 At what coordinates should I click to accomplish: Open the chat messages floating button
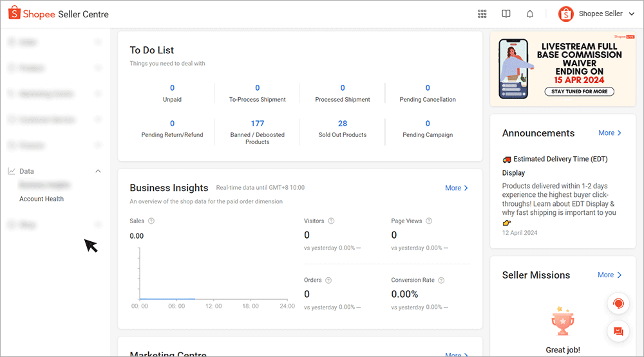pos(618,331)
